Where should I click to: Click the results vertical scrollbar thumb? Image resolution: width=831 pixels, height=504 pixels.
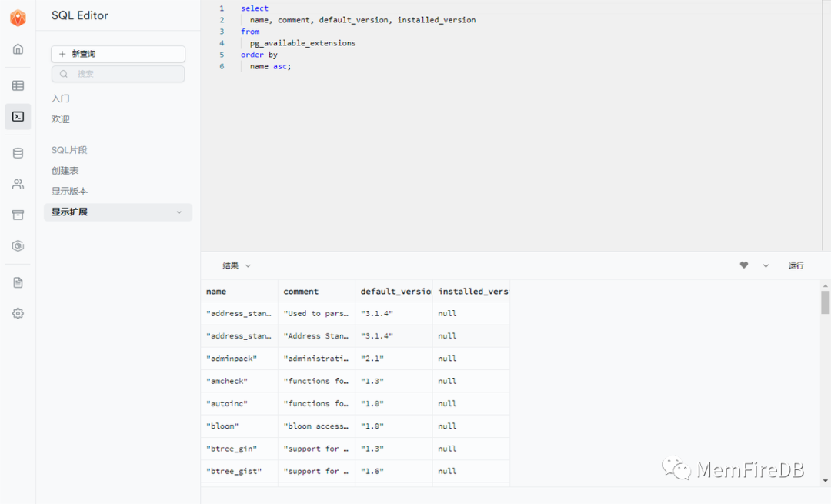click(826, 302)
